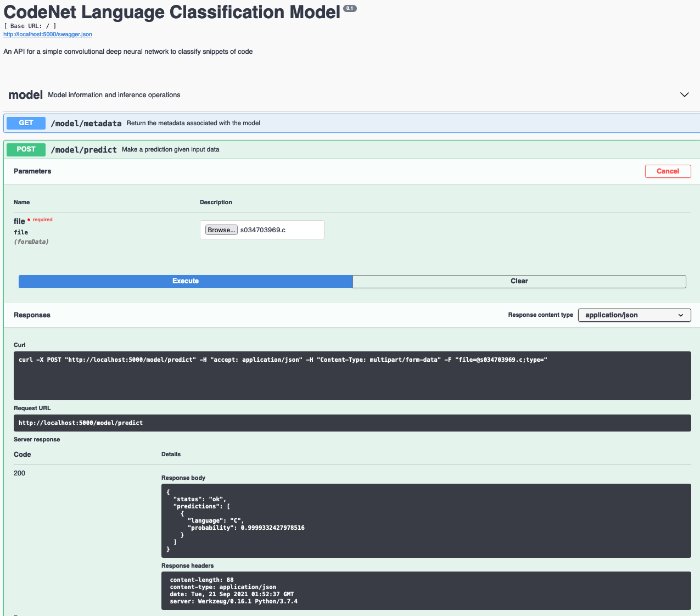Viewport: 700px width, 616px height.
Task: Click the Request URL code block
Action: [352, 423]
